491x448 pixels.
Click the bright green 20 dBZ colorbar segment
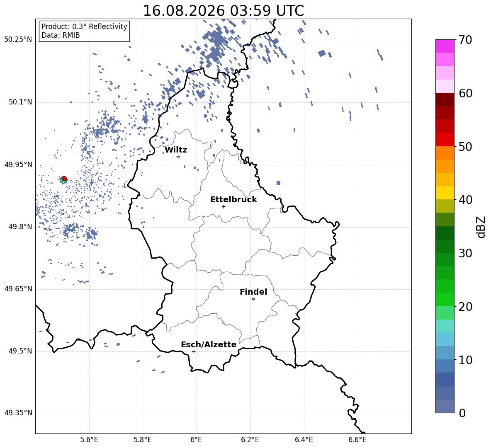coord(445,299)
